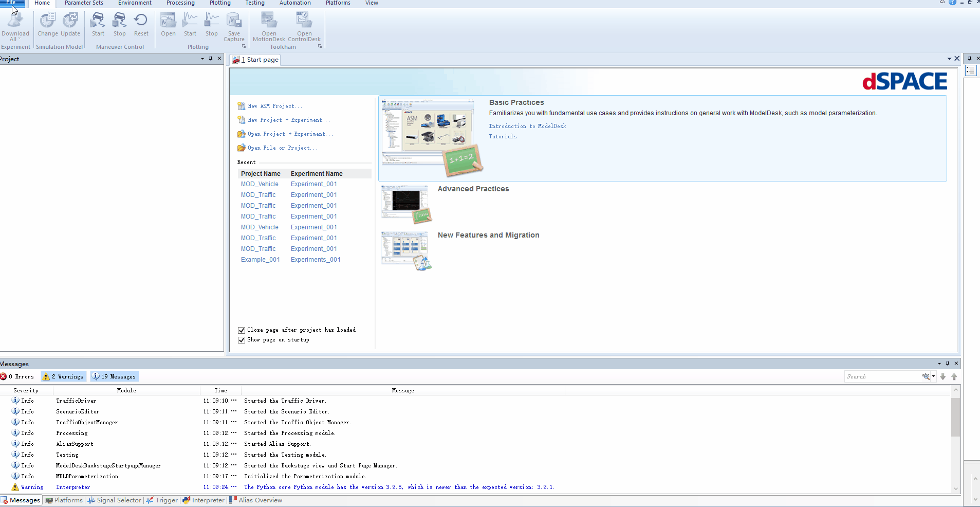The image size is (980, 507).
Task: Select the Start page document tab
Action: (x=255, y=60)
